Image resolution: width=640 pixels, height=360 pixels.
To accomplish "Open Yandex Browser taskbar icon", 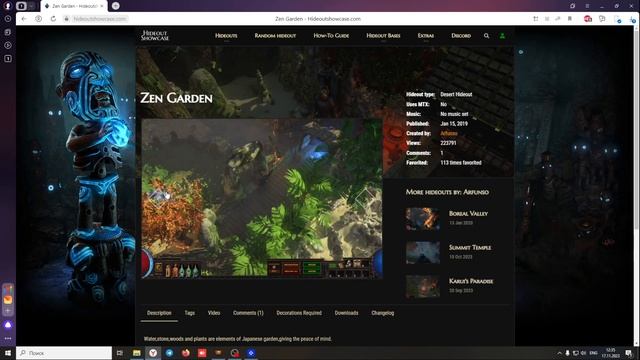I will click(x=153, y=353).
